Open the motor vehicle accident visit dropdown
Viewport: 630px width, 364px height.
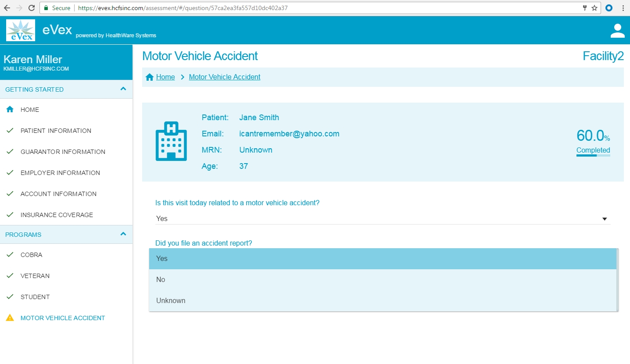coord(383,218)
